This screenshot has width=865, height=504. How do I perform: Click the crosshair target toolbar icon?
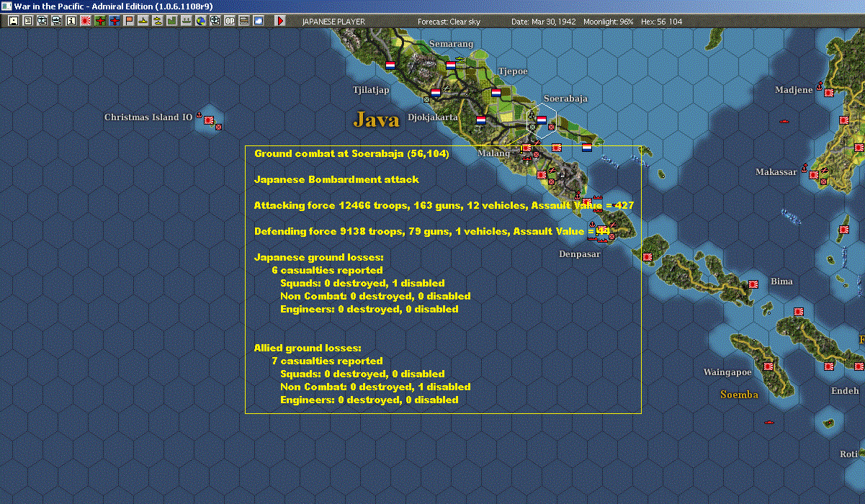[215, 21]
